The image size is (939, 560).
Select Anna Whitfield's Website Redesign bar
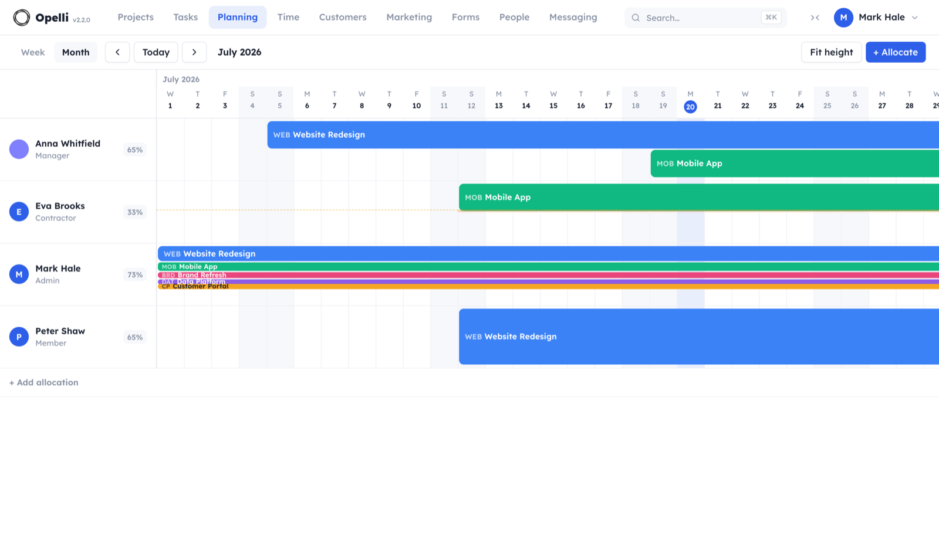click(603, 135)
